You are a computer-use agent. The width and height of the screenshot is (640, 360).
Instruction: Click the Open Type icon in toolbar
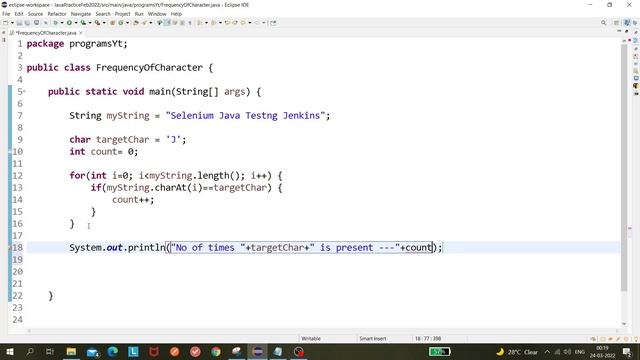click(136, 23)
